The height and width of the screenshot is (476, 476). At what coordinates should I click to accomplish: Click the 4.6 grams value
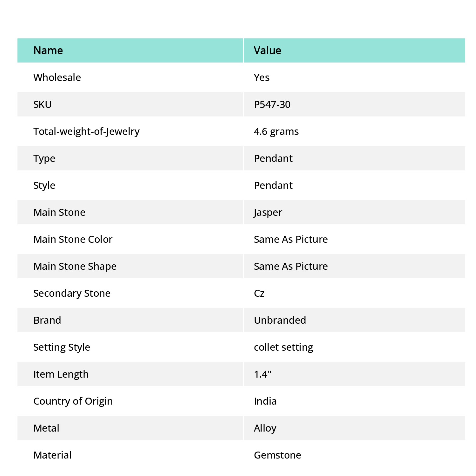(276, 132)
